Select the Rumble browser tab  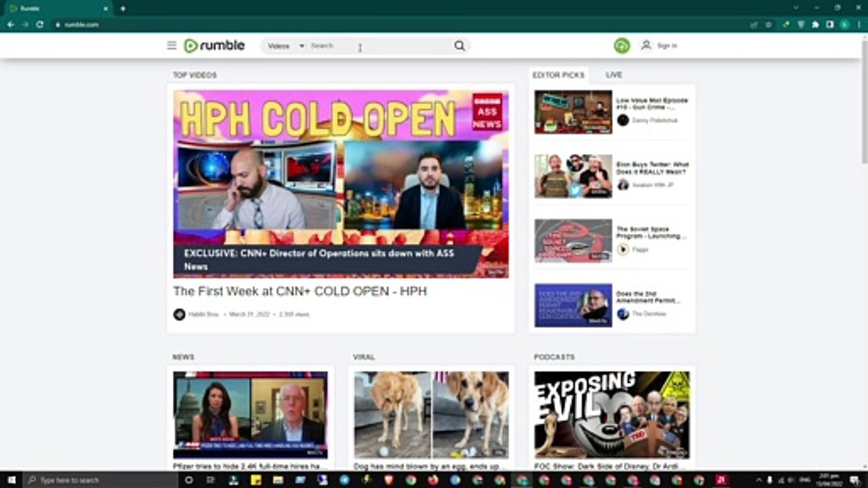pyautogui.click(x=58, y=8)
